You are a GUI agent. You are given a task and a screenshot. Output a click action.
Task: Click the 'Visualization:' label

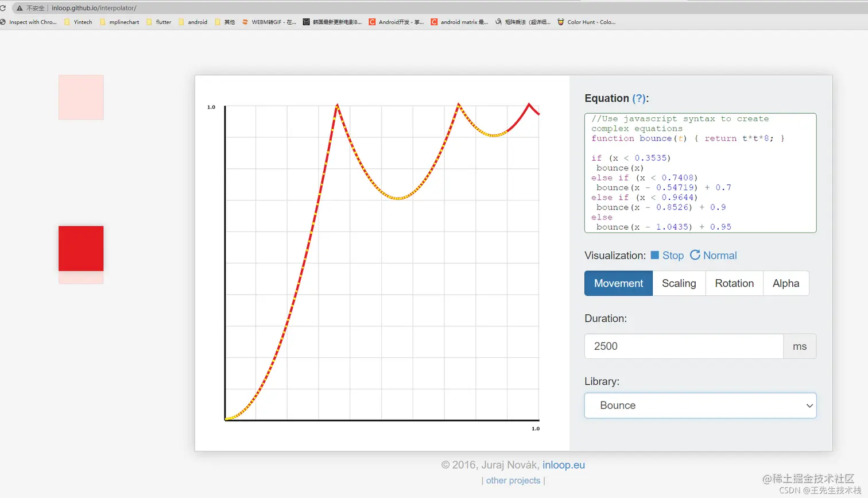(615, 256)
